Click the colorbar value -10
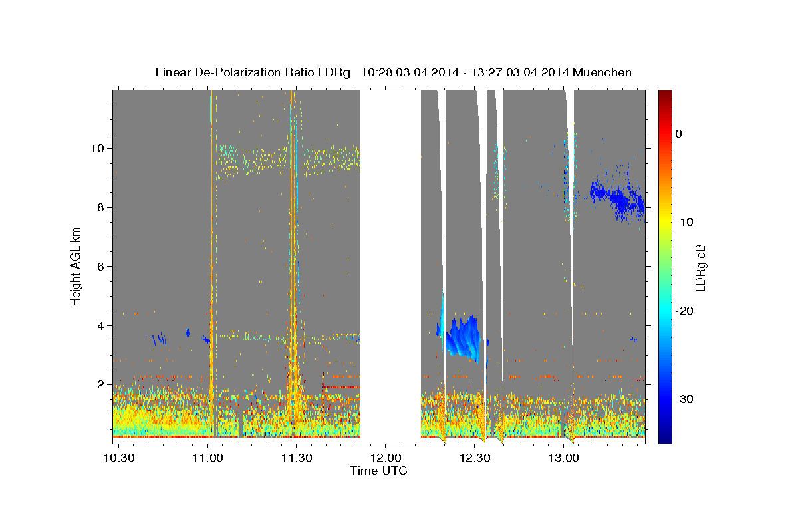Screen dimensions: 798x532 (x=686, y=222)
